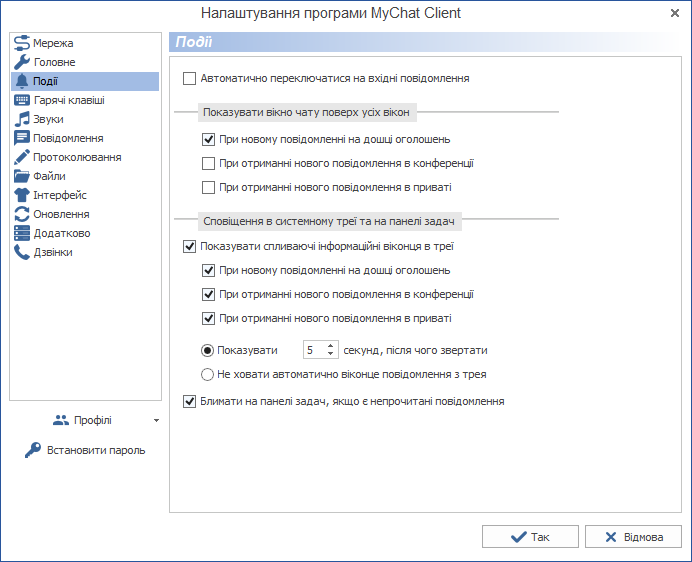Open the Файли settings section

tap(85, 176)
